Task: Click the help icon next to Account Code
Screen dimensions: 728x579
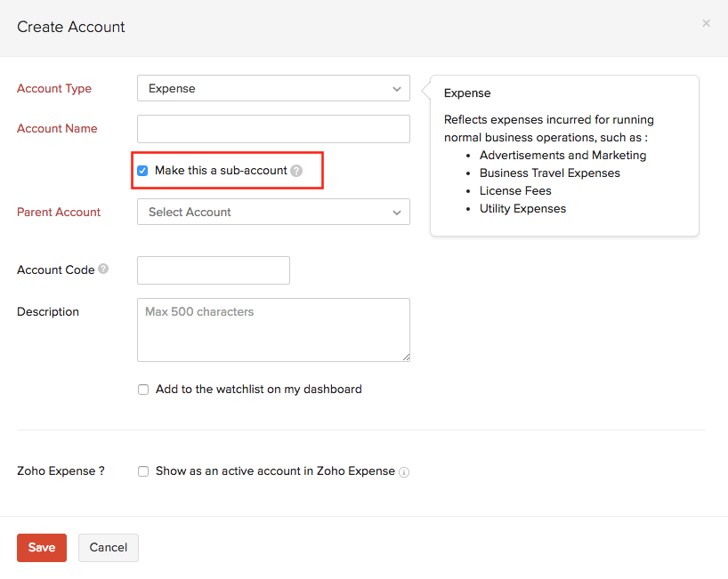Action: pyautogui.click(x=103, y=269)
